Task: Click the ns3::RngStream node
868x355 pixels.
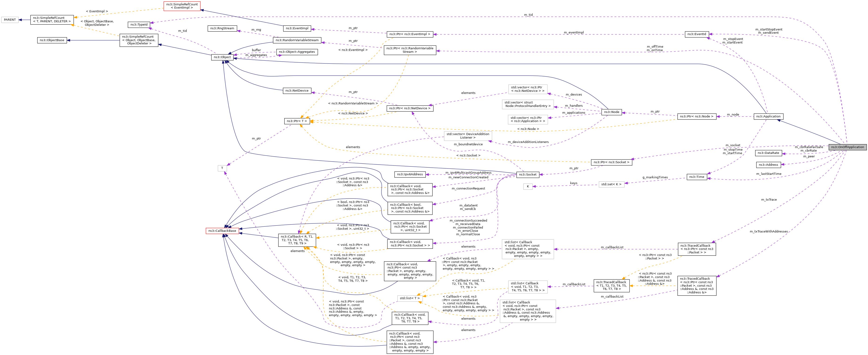Action: 222,28
